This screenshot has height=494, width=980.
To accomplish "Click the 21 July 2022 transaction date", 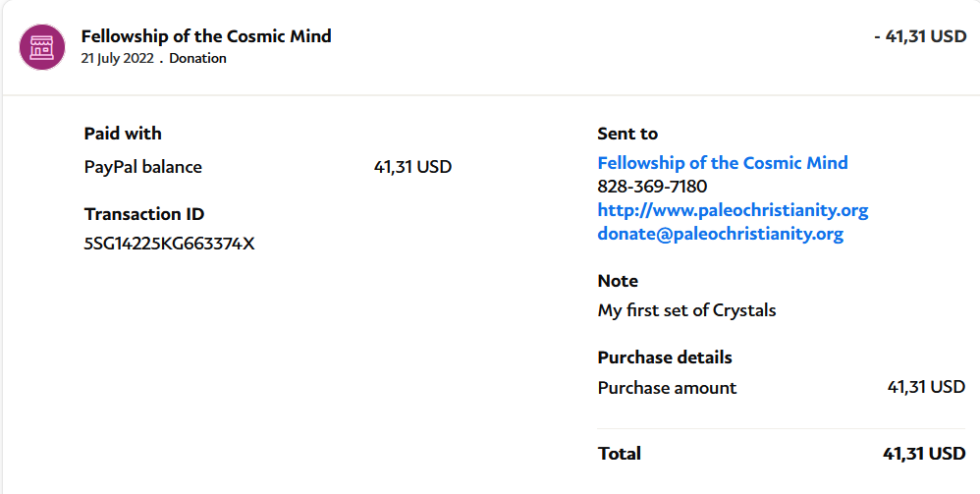I will [x=117, y=59].
